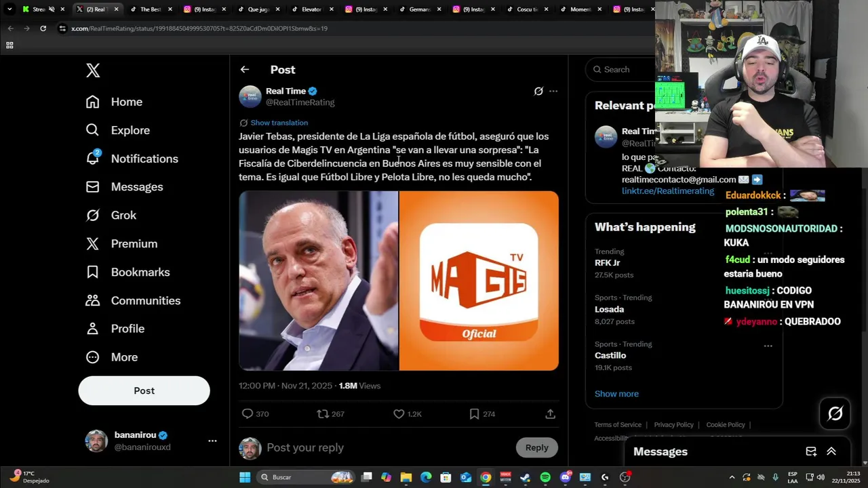The height and width of the screenshot is (488, 868).
Task: Expand the Messages drawer
Action: pyautogui.click(x=831, y=451)
